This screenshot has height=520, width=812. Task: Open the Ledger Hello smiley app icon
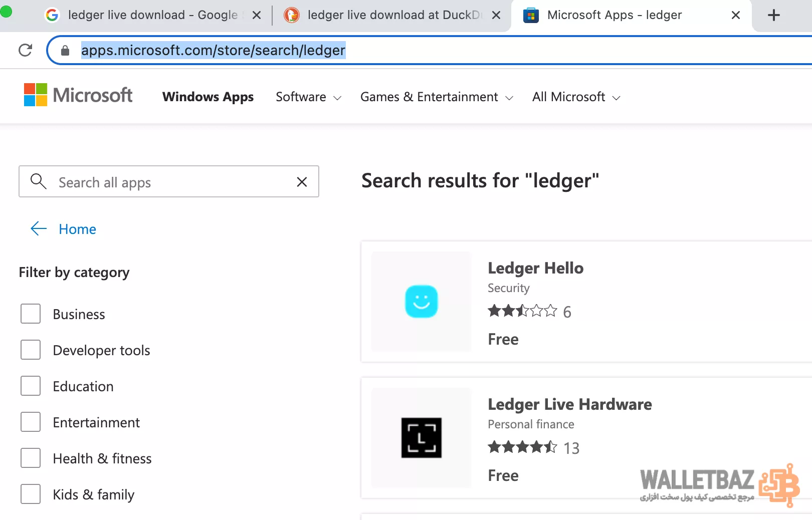pos(421,302)
